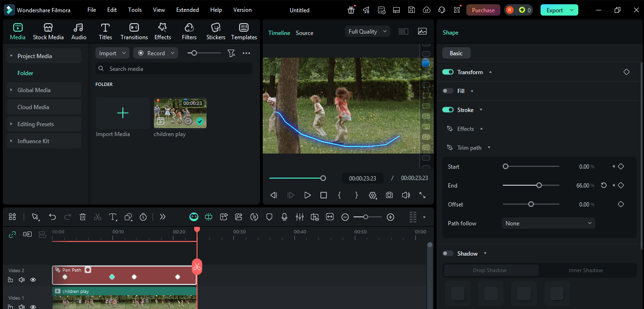Click the Purchase button
The width and height of the screenshot is (644, 309).
coord(483,10)
